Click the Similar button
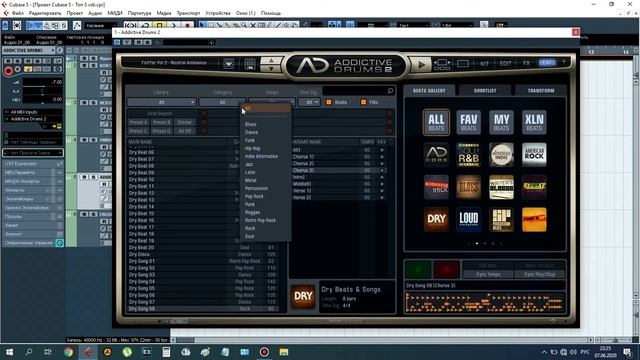The height and width of the screenshot is (360, 640). (x=184, y=122)
